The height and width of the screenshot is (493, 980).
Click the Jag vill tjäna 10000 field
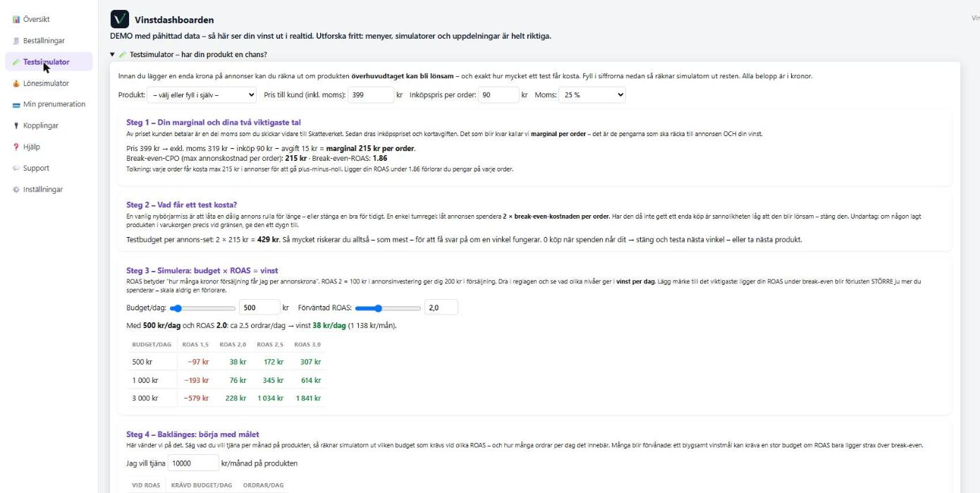tap(193, 463)
